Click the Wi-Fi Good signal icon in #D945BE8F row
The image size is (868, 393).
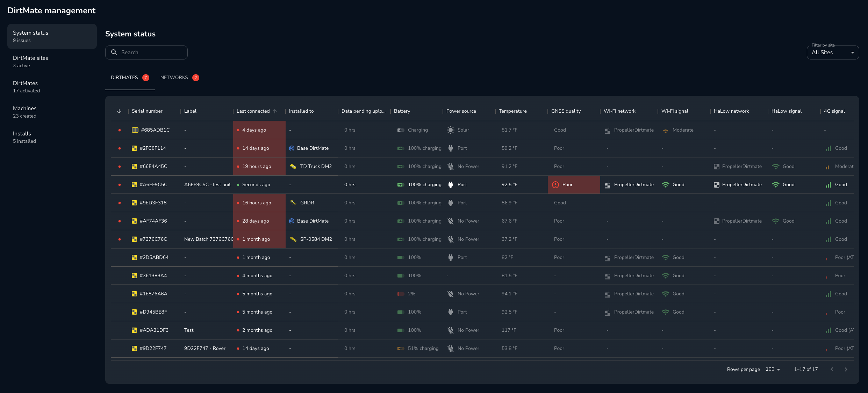coord(666,312)
